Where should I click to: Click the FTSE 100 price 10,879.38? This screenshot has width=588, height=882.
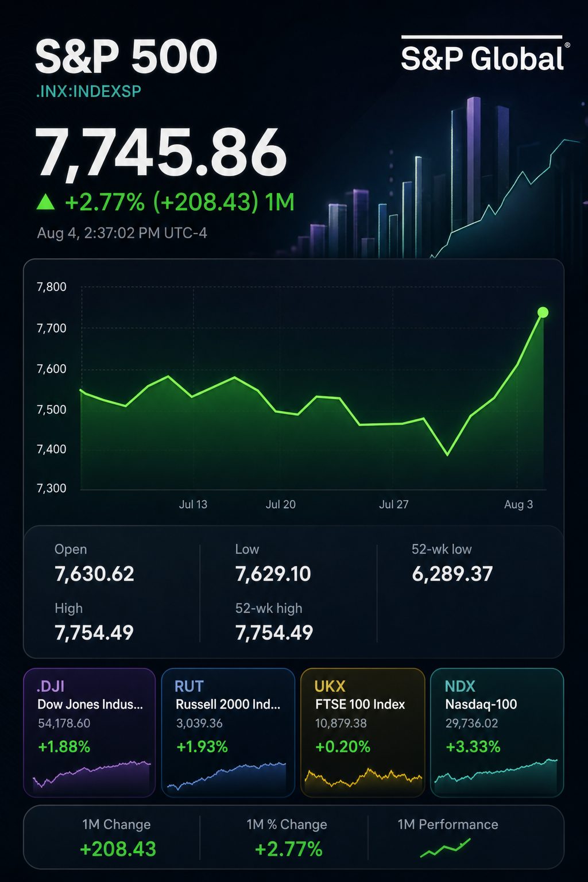tap(341, 724)
